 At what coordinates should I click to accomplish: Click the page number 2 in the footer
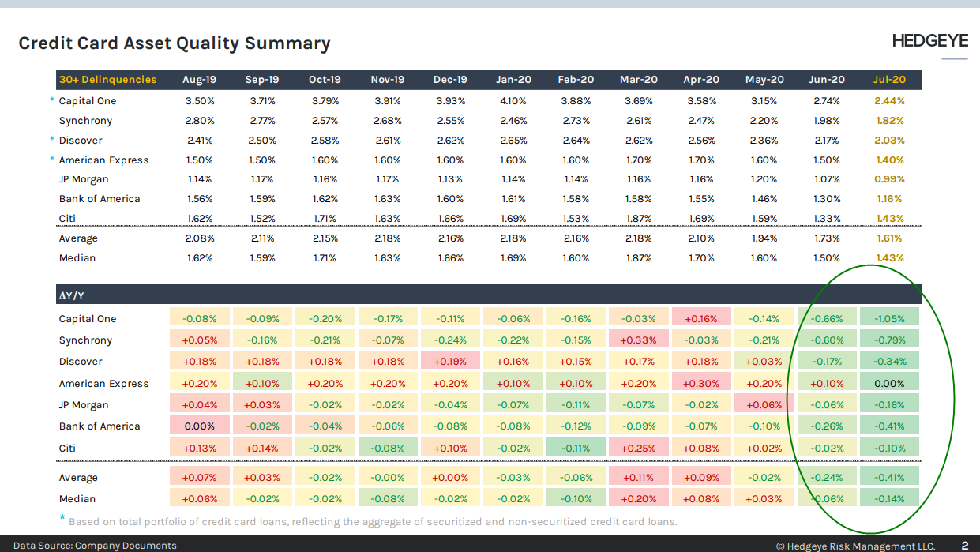[964, 545]
